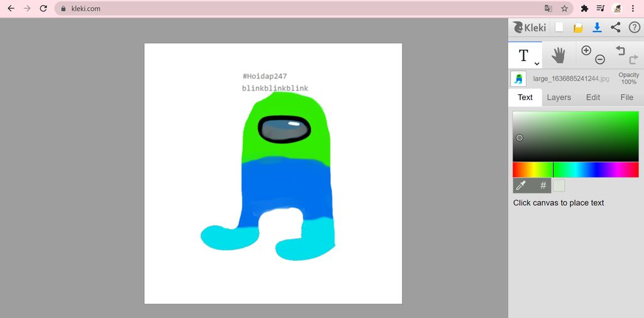Open an image file via folder icon
The width and height of the screenshot is (644, 318).
pos(579,28)
